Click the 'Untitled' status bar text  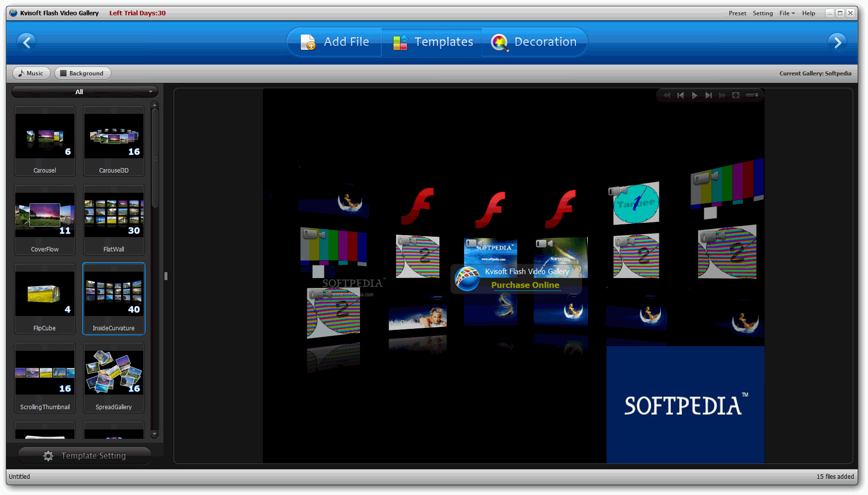coord(19,477)
